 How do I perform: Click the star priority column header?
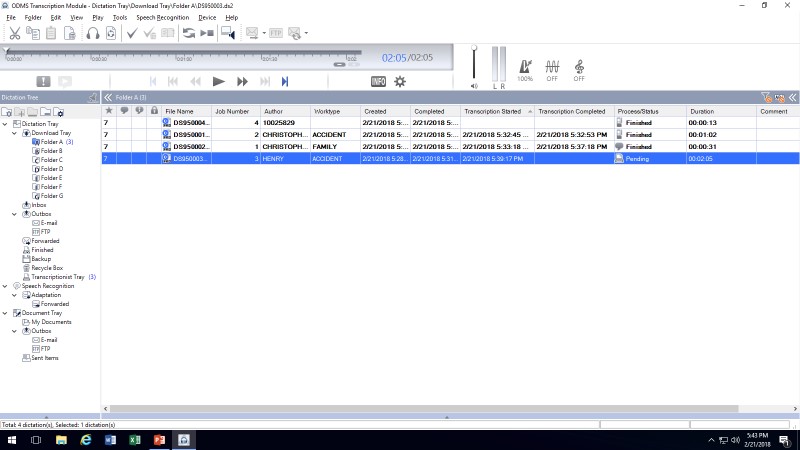click(x=109, y=111)
